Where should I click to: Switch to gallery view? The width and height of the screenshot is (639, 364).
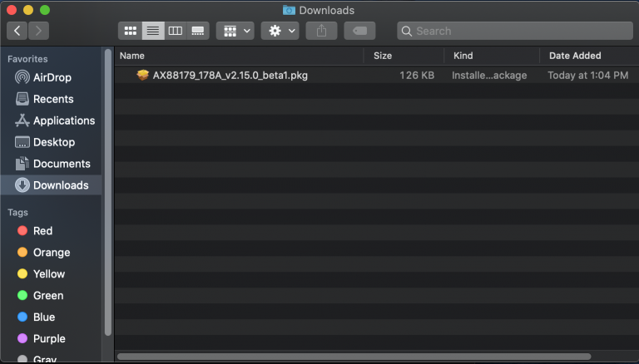tap(198, 31)
